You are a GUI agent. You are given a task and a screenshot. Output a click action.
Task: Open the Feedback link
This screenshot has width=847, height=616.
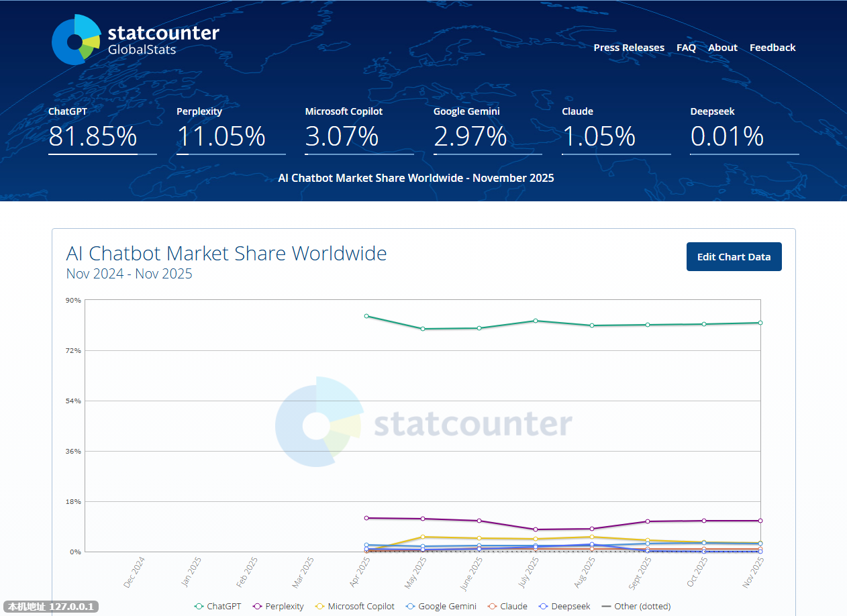click(x=773, y=48)
